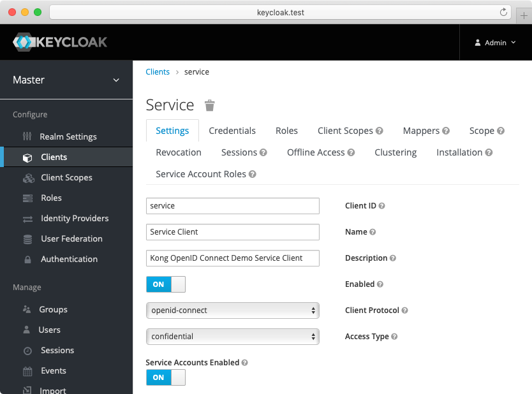Screen dimensions: 532x394
Task: Open the Access Type dropdown
Action: [x=233, y=337]
